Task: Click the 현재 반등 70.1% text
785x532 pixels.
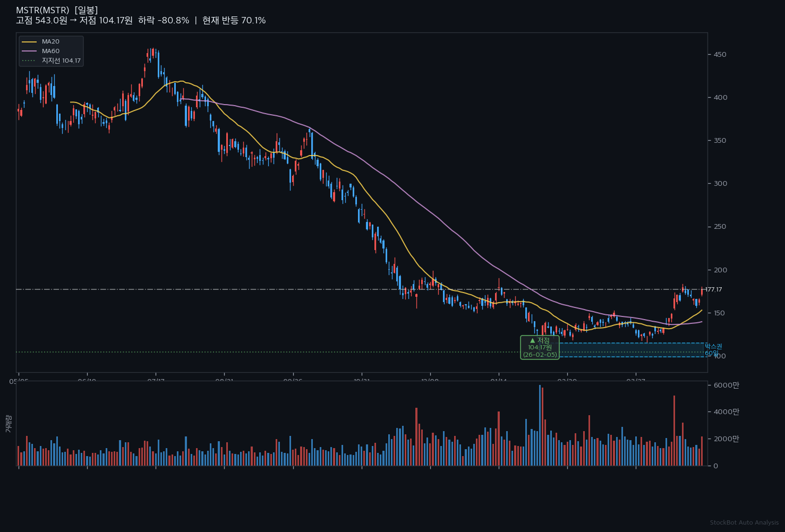Action: pos(234,20)
